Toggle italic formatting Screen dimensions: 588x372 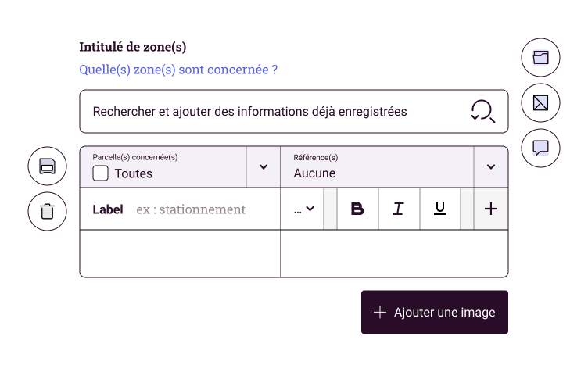coord(399,209)
